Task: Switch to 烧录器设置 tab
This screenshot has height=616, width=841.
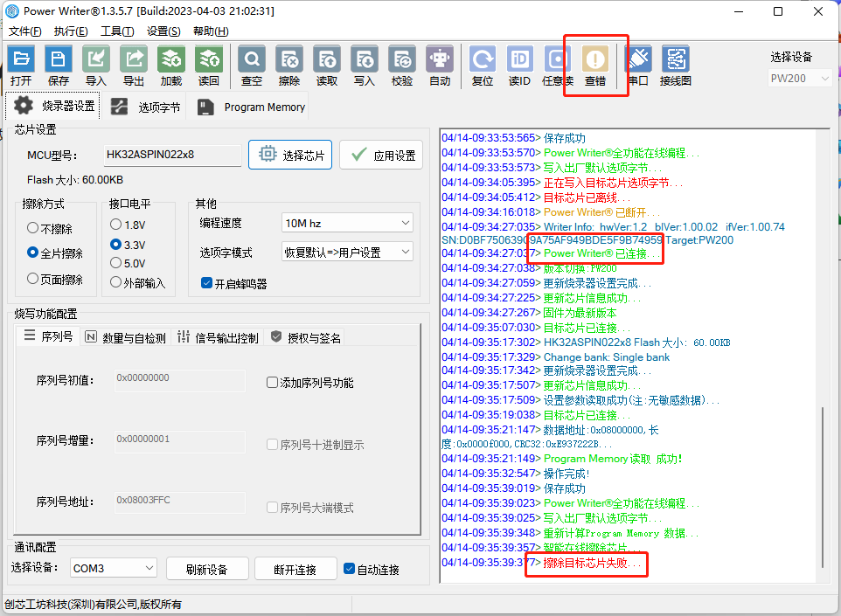Action: pos(53,106)
